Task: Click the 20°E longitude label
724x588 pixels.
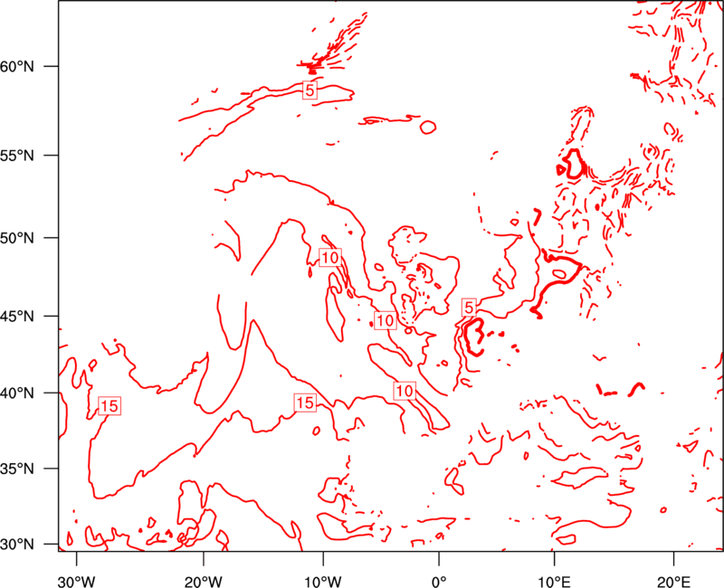Action: click(x=673, y=582)
